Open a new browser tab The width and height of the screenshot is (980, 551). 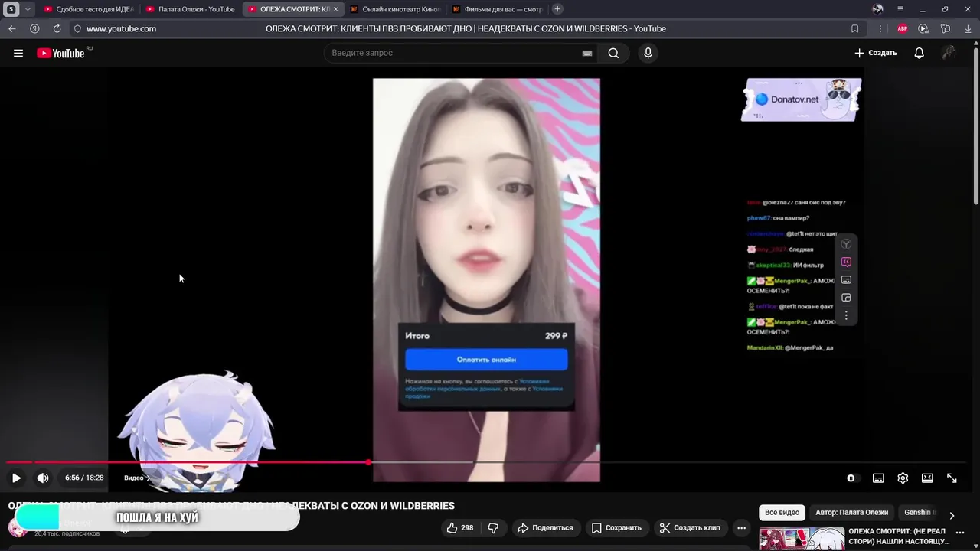pos(557,9)
